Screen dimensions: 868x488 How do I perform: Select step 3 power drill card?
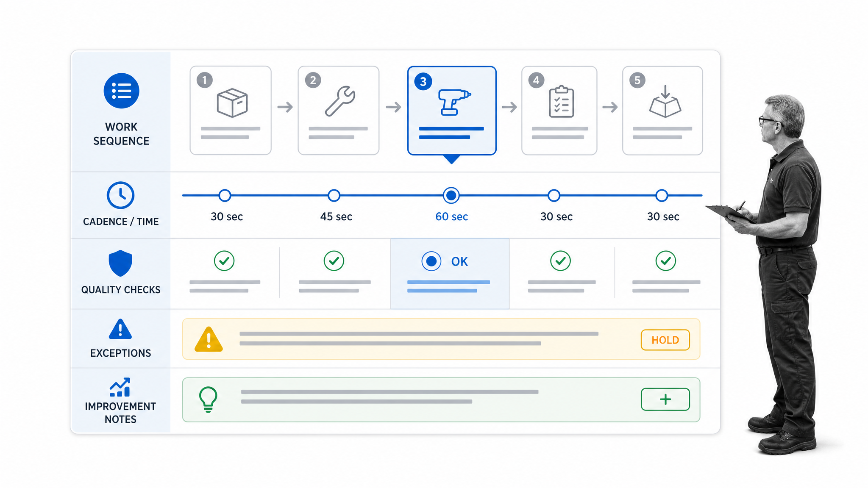pos(452,111)
